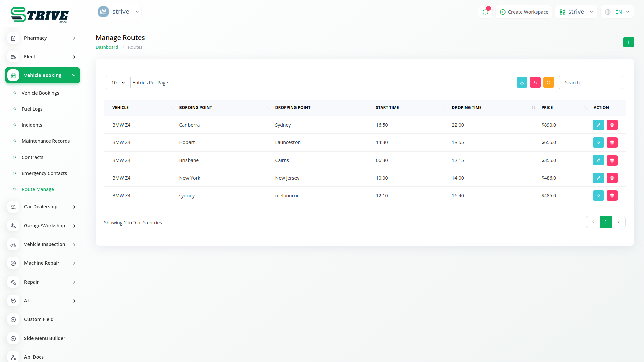Click the Create Workspace button
This screenshot has width=644, height=362.
(x=524, y=12)
